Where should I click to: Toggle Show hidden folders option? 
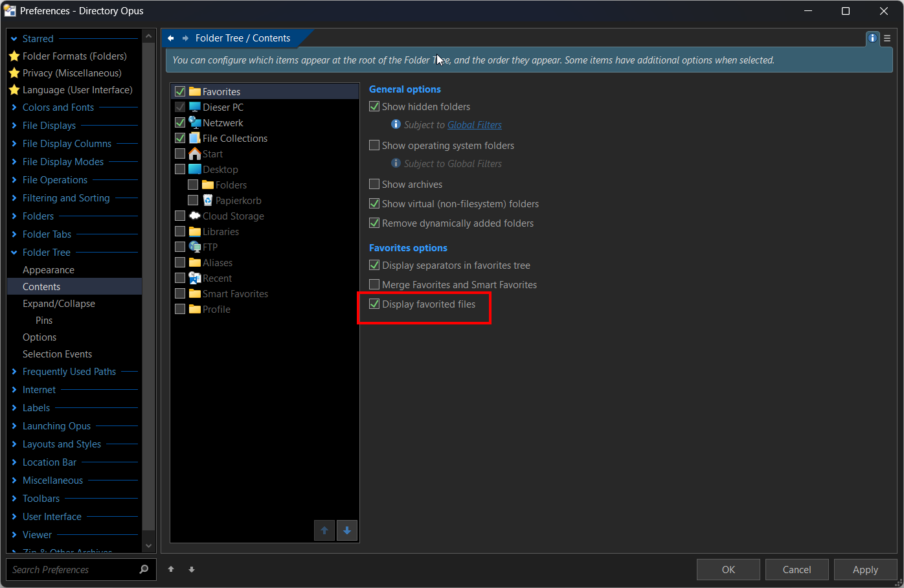coord(374,106)
